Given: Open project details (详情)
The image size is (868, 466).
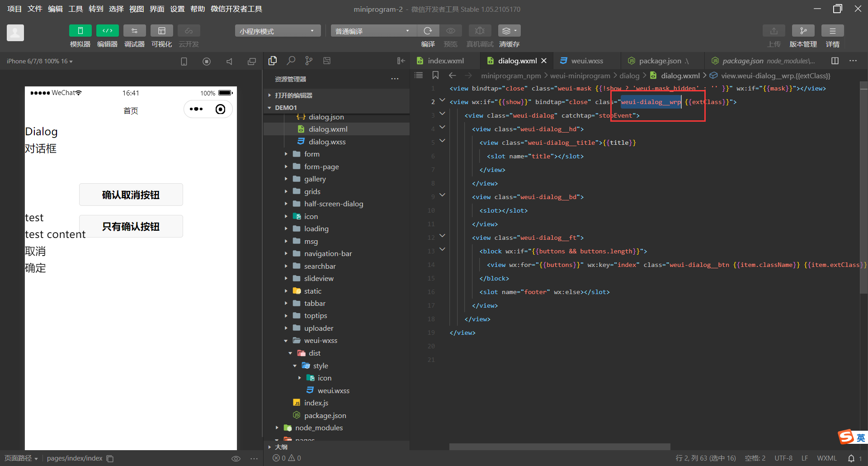Looking at the screenshot, I should click(833, 31).
